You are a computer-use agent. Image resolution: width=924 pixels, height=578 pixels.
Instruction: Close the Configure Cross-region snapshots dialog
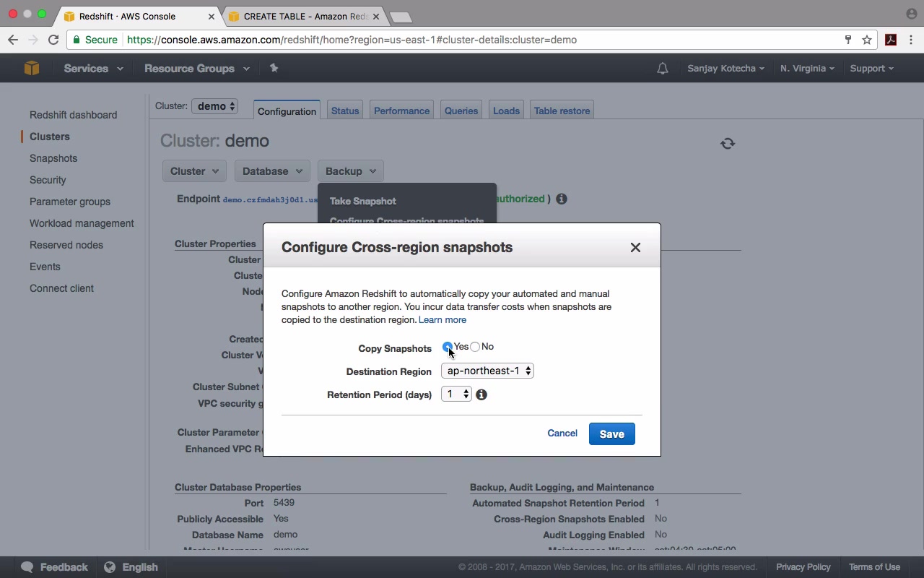pos(635,247)
